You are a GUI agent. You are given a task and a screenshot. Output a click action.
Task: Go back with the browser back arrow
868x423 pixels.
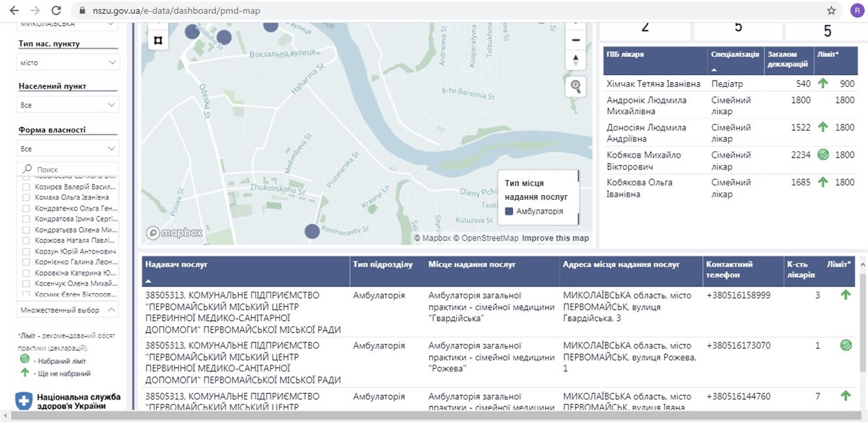coord(15,10)
